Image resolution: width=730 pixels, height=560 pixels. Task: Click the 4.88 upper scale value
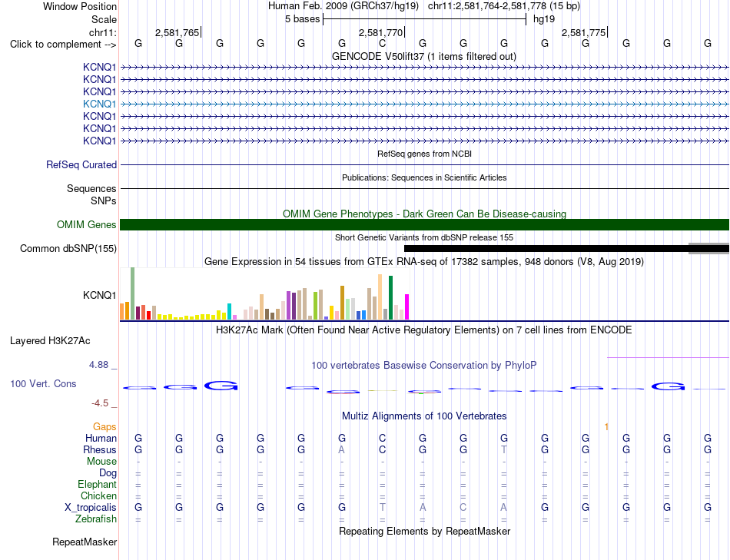coord(98,364)
